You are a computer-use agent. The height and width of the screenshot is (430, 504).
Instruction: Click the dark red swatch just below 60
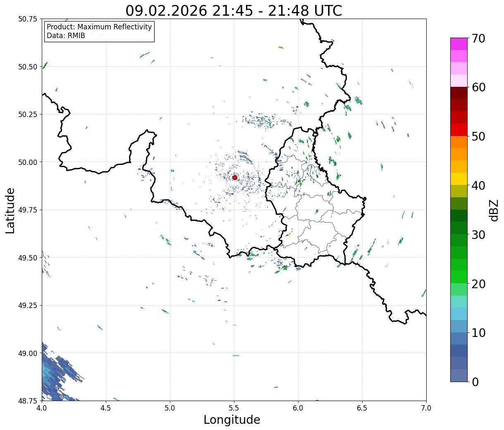[x=459, y=93]
